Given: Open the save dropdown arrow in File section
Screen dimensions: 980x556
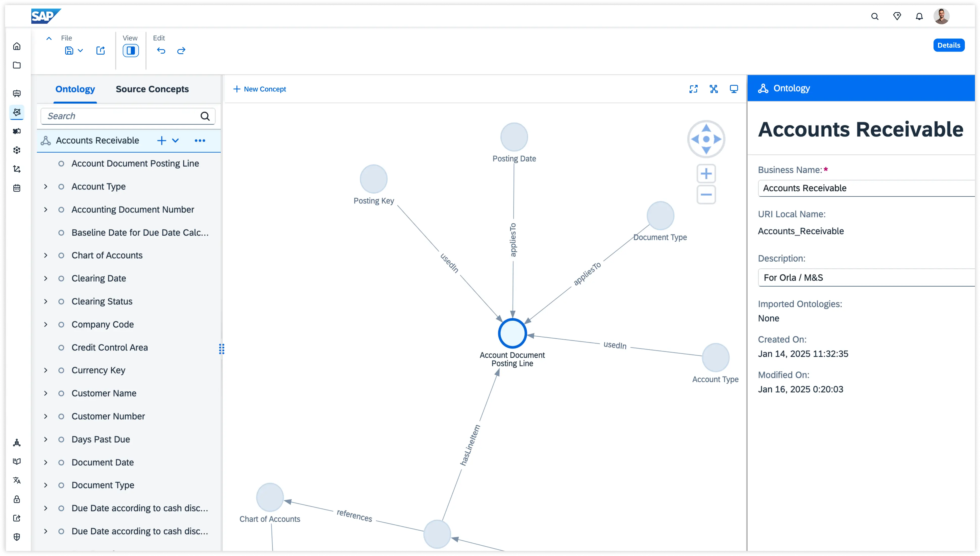Looking at the screenshot, I should [81, 50].
